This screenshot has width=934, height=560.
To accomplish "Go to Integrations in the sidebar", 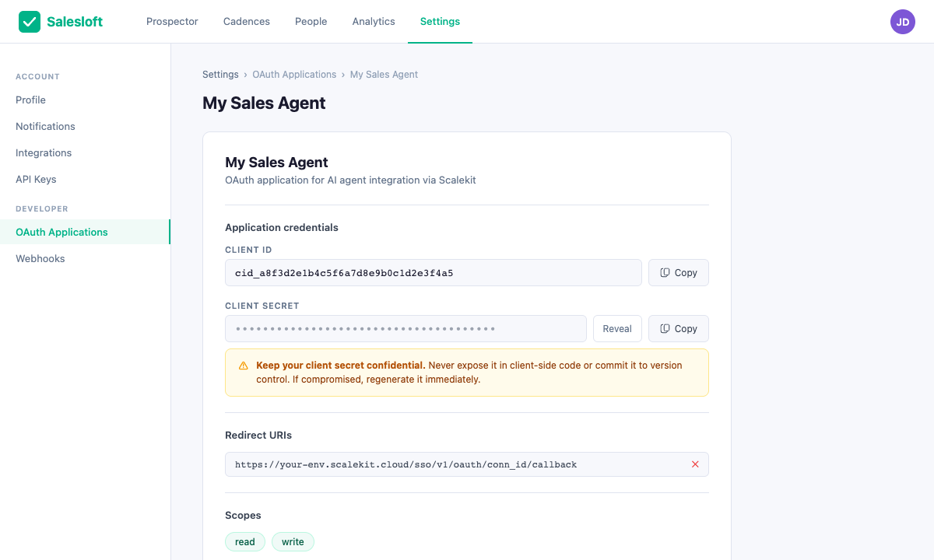I will coord(85,152).
